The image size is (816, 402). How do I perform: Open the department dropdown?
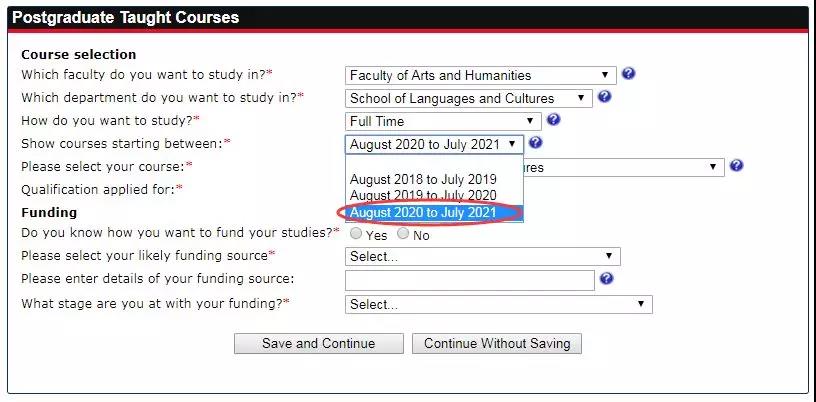tap(469, 98)
